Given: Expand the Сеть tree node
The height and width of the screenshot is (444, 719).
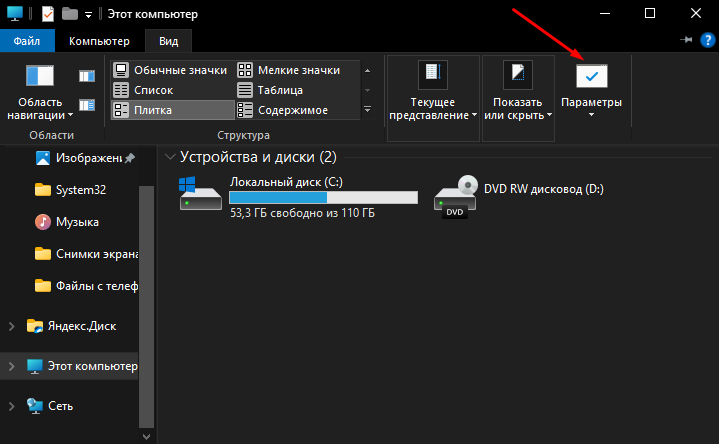Looking at the screenshot, I should [12, 406].
